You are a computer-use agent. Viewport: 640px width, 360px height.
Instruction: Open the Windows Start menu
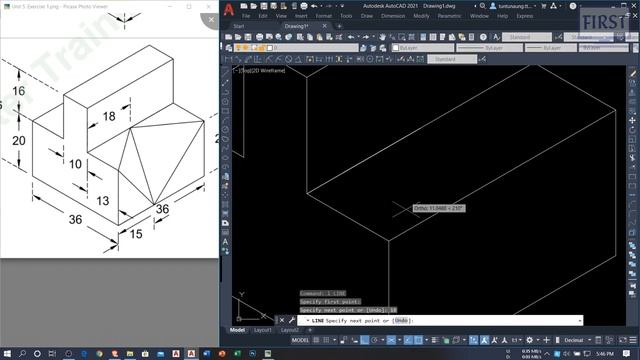(x=7, y=353)
